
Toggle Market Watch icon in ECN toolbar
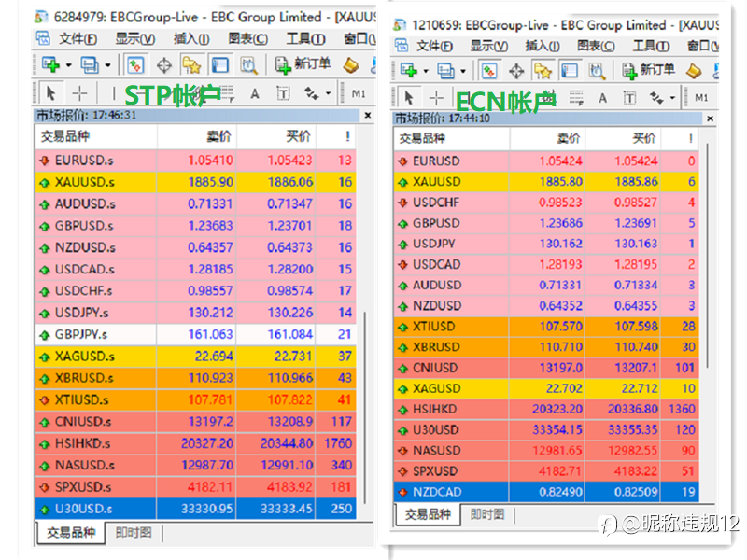(489, 71)
